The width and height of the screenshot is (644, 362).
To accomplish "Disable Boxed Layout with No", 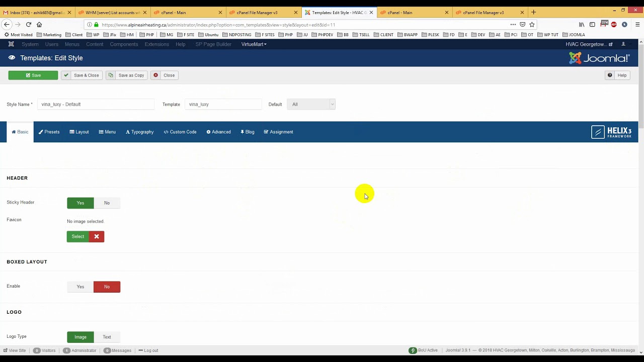I will (107, 287).
